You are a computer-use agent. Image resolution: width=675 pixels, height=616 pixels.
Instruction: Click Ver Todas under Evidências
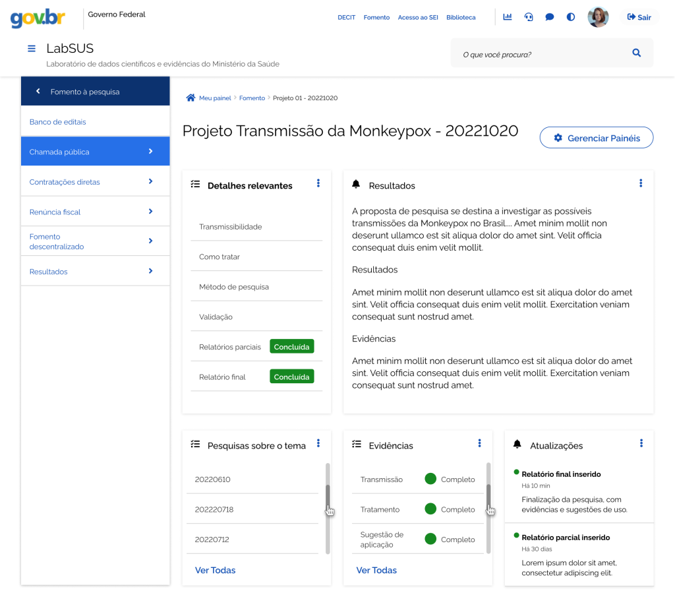376,570
